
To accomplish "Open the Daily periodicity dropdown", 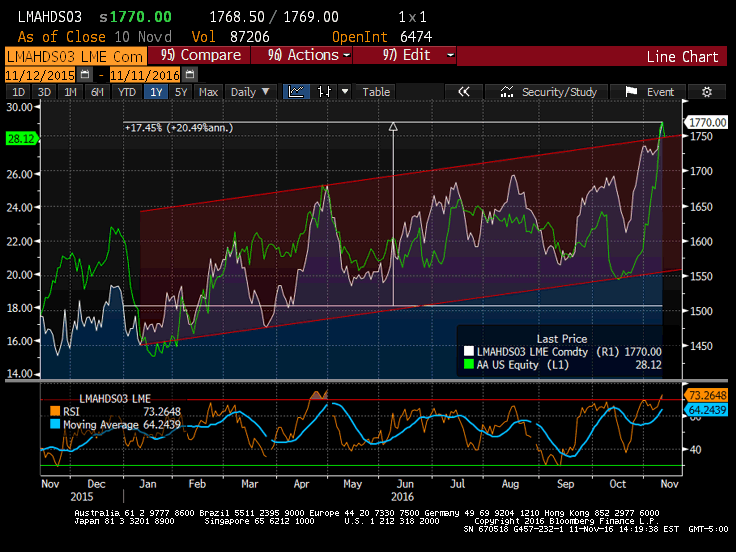I will click(x=250, y=92).
